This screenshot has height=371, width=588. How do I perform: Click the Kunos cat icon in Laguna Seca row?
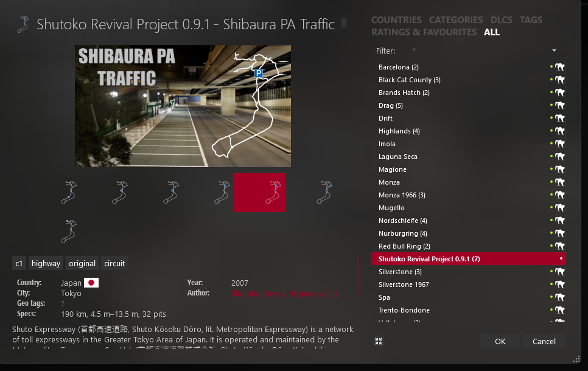point(560,156)
